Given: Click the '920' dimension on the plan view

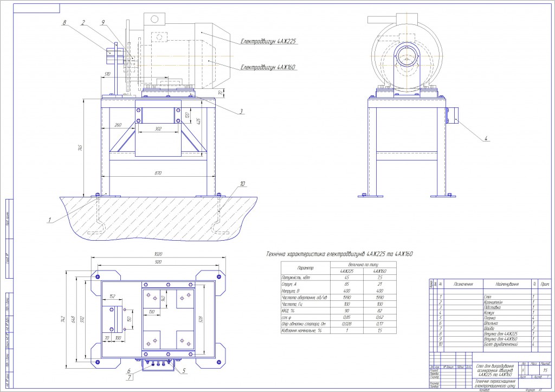Looking at the screenshot, I should pos(158,262).
